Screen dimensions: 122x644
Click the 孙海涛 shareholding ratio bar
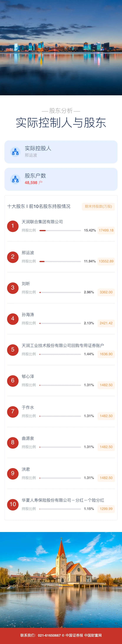[x=60, y=323]
